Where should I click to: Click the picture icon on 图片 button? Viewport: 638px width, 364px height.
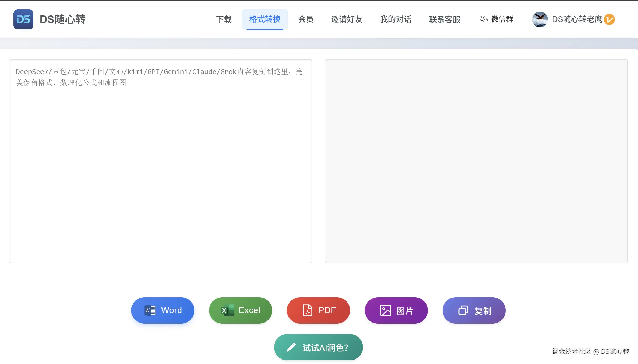[386, 310]
